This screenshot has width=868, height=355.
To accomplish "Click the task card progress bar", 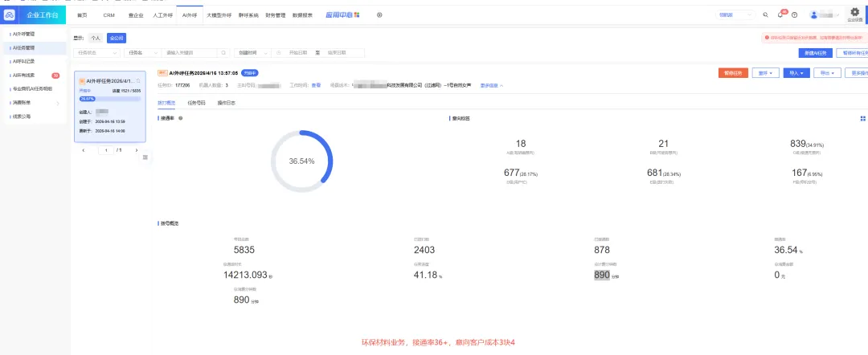I will tap(110, 99).
